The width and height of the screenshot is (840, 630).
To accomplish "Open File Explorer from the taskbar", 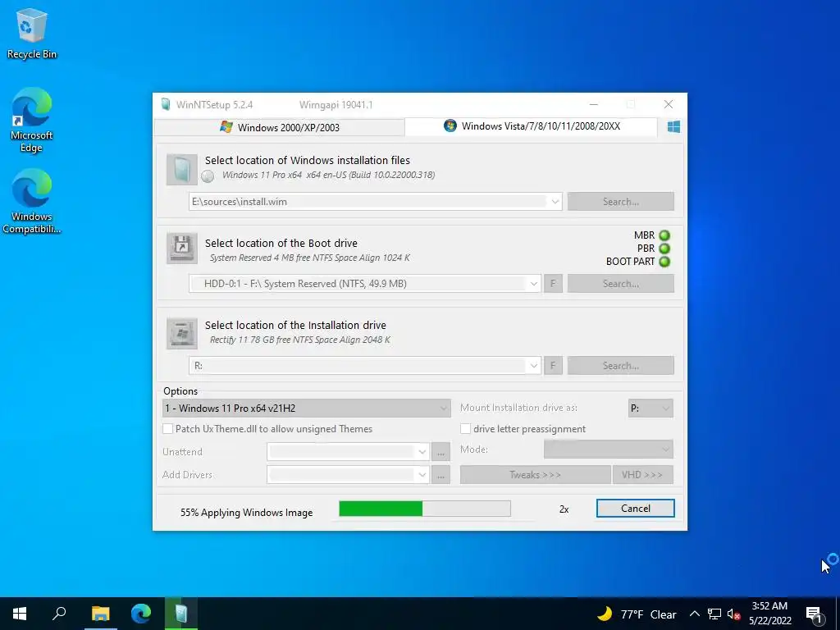I will point(100,614).
